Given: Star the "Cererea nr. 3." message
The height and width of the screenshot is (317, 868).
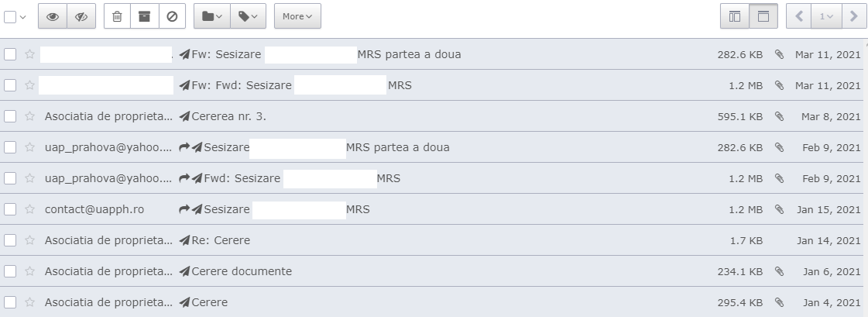Looking at the screenshot, I should point(30,116).
